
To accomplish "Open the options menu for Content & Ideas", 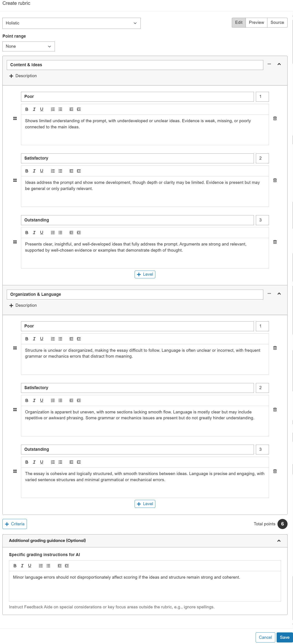I will point(269,64).
